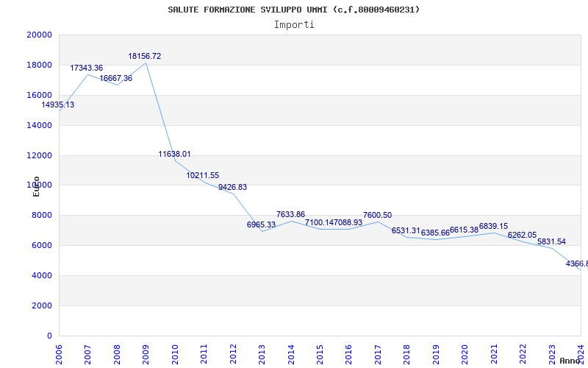Select the 7633.86 data label
Viewport: 588px width, 368px height.
coord(290,214)
